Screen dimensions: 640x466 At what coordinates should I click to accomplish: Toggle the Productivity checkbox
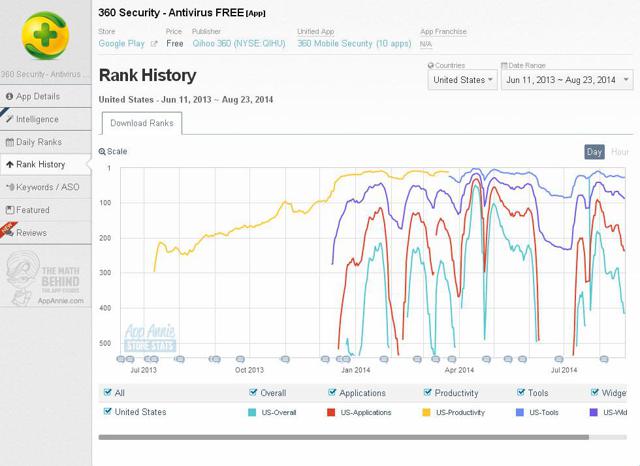click(x=427, y=392)
